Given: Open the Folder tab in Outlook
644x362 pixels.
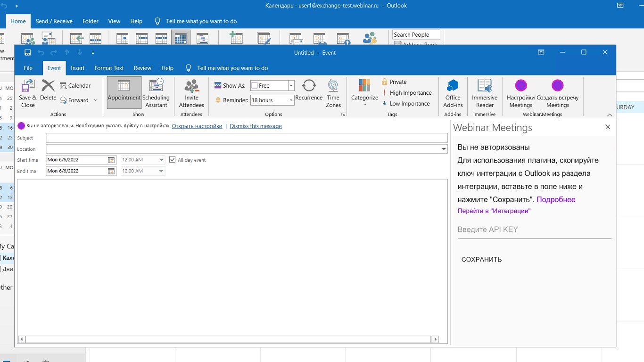Looking at the screenshot, I should 91,21.
